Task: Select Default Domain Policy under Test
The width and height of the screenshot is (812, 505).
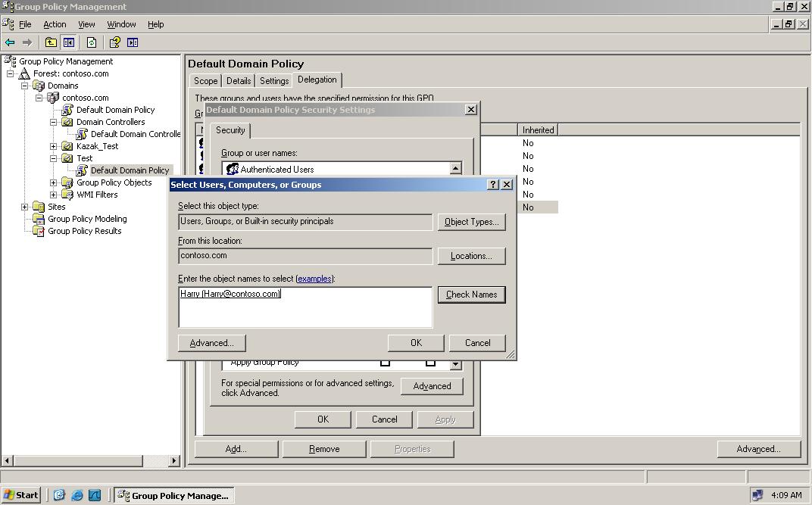Action: pos(130,170)
